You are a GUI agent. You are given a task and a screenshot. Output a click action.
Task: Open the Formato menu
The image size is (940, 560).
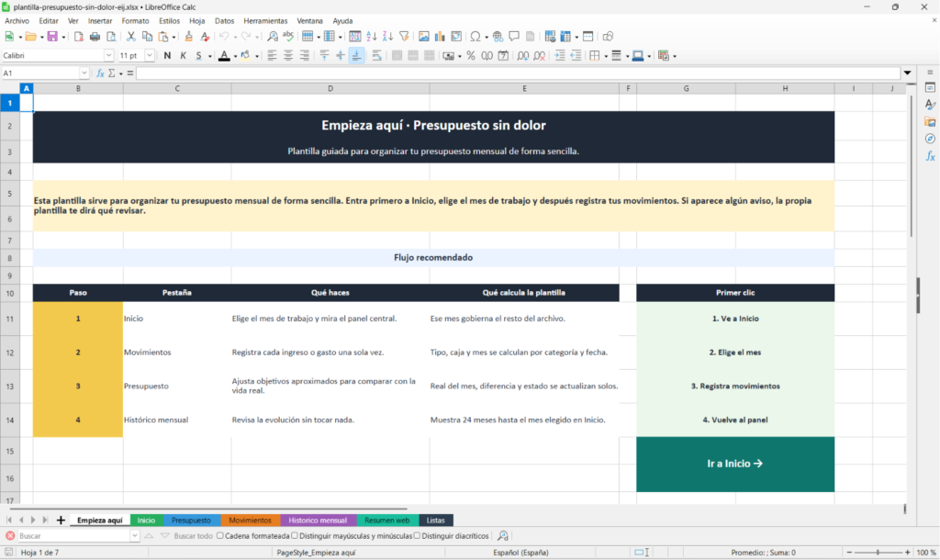pyautogui.click(x=135, y=21)
